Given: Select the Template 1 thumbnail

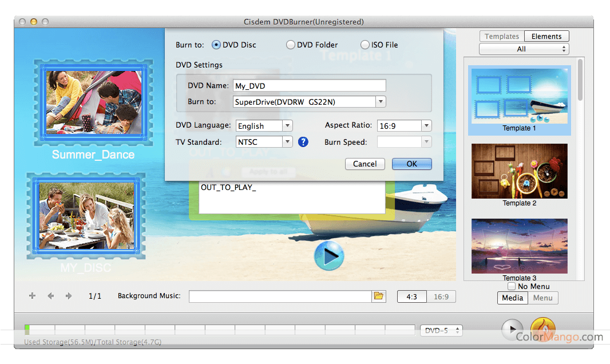Looking at the screenshot, I should [520, 96].
